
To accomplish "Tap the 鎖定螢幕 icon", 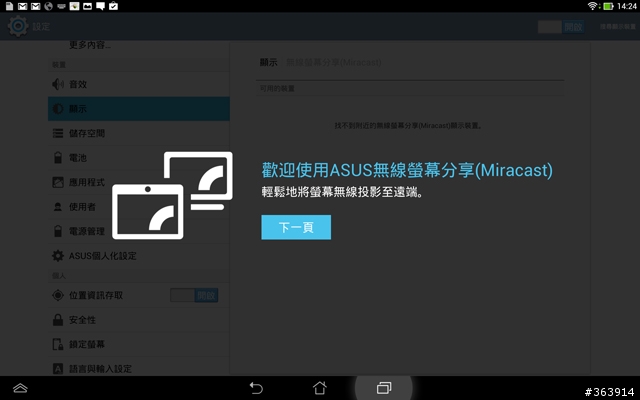I will 58,344.
